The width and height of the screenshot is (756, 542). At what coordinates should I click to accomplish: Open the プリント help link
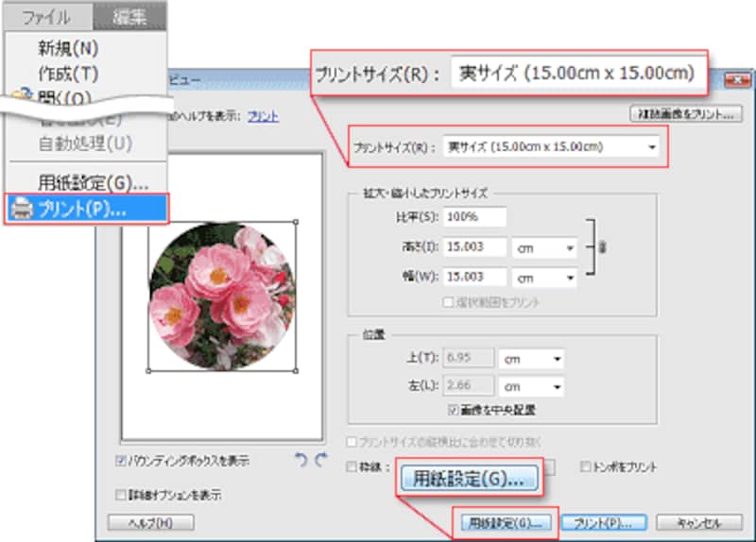264,116
